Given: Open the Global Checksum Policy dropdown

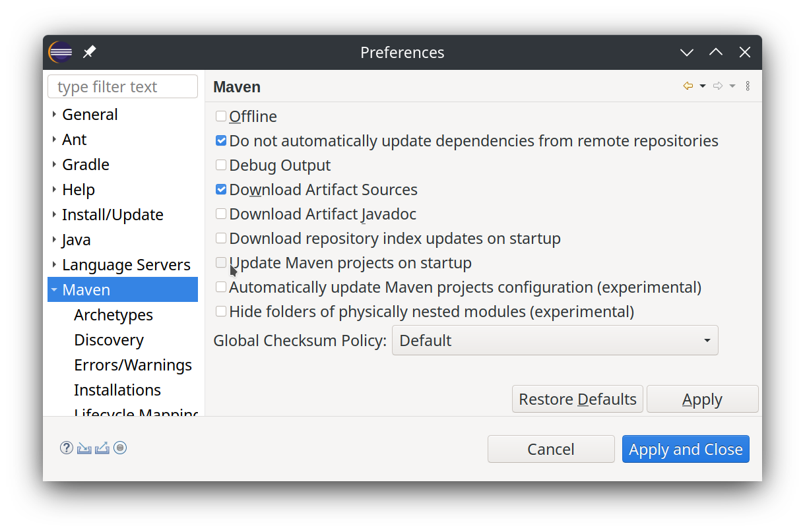Looking at the screenshot, I should tap(706, 340).
